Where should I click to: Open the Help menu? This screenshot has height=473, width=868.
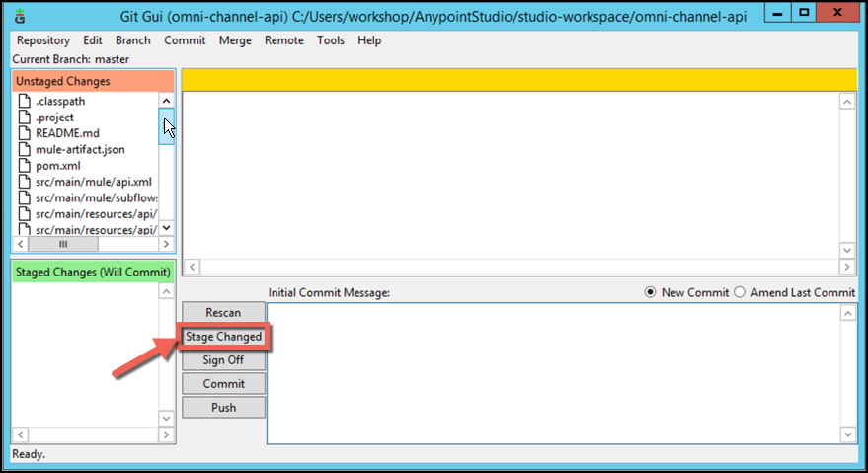click(369, 40)
